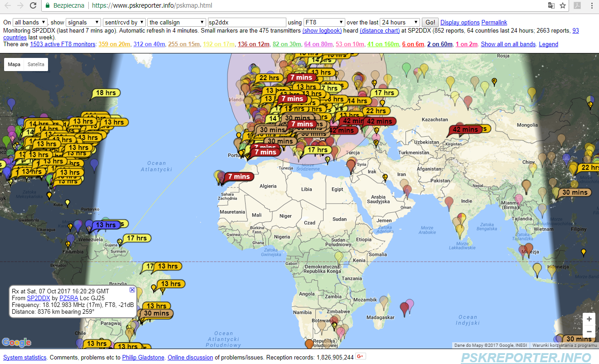The height and width of the screenshot is (364, 599).
Task: Reload the page with the browser refresh icon
Action: (33, 6)
